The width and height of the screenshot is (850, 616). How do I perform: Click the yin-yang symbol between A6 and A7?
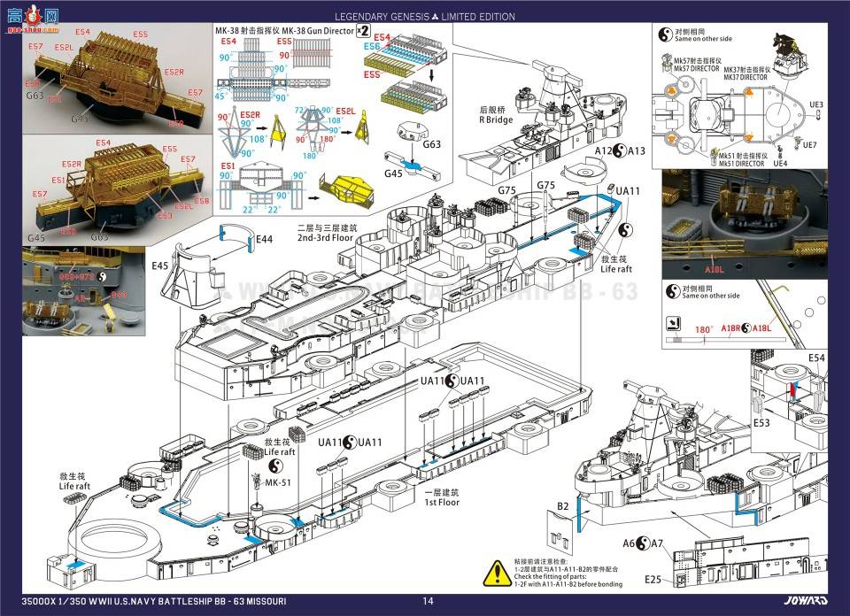644,543
